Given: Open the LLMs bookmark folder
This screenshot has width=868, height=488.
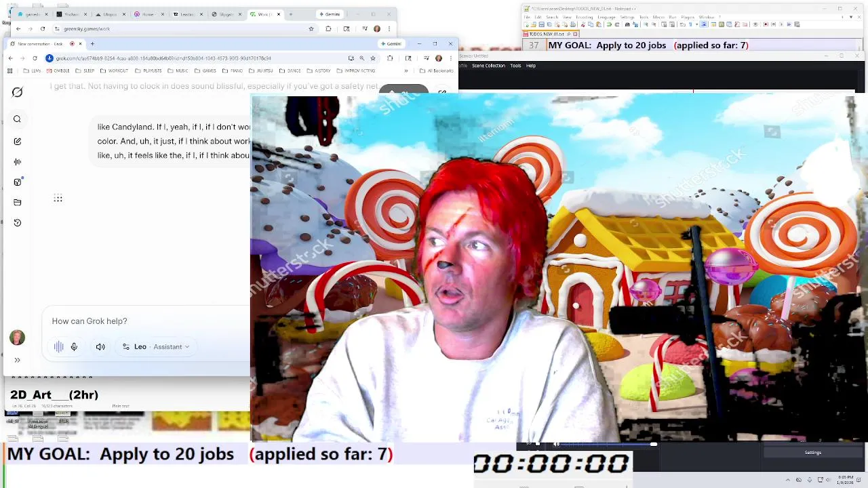Looking at the screenshot, I should (x=32, y=70).
